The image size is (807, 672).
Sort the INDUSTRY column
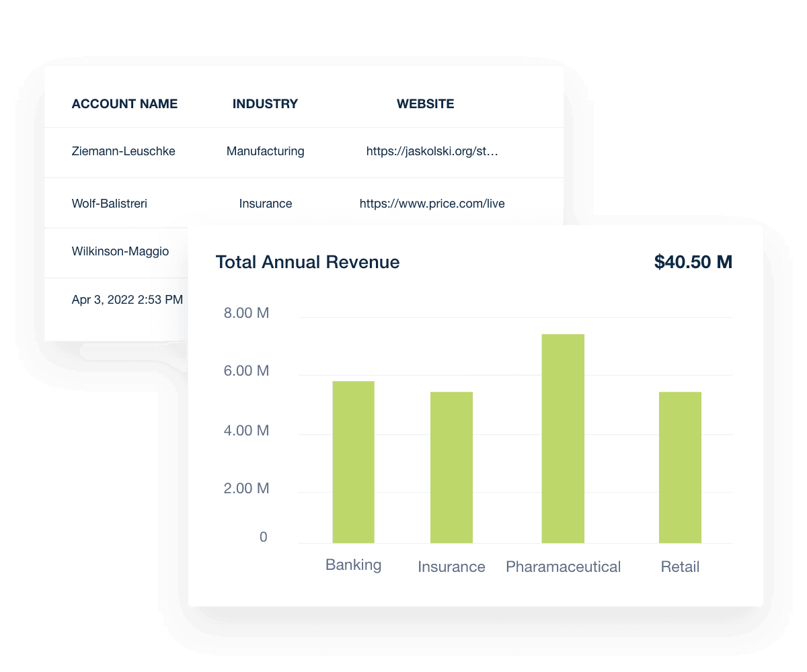click(x=265, y=103)
